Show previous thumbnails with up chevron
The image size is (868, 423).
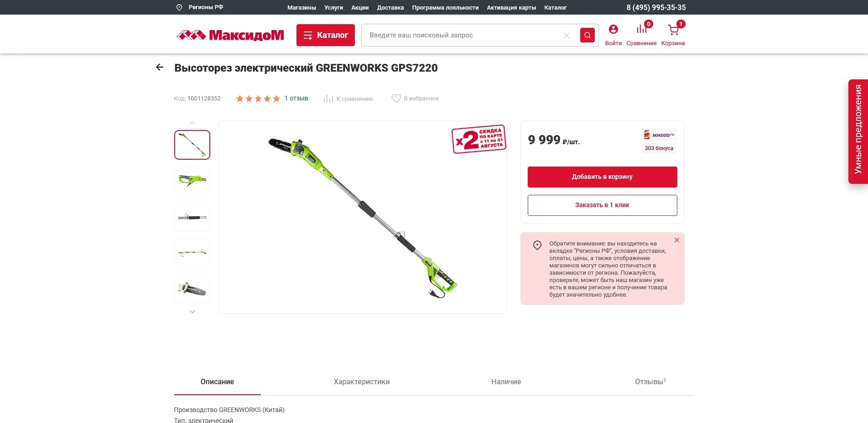[x=192, y=123]
